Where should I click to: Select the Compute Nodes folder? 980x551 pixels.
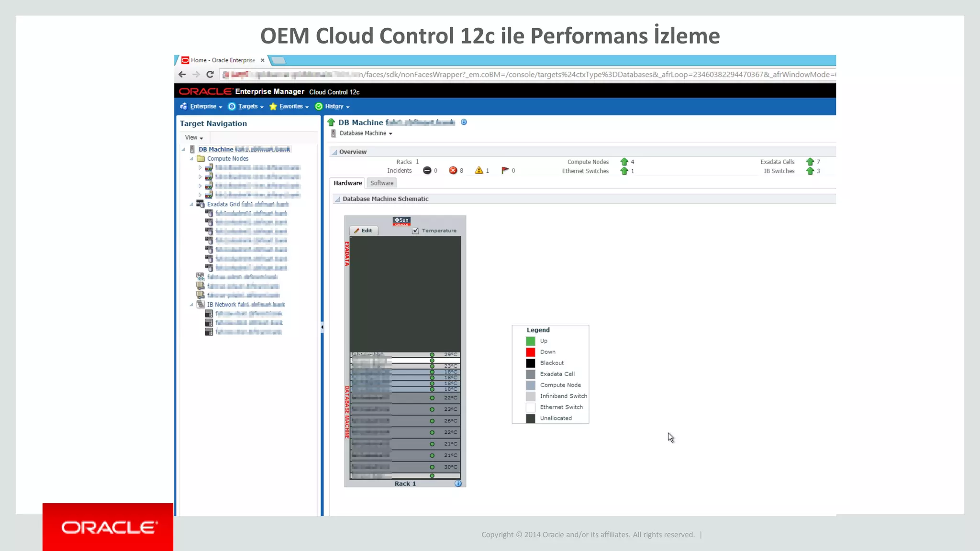tap(228, 158)
